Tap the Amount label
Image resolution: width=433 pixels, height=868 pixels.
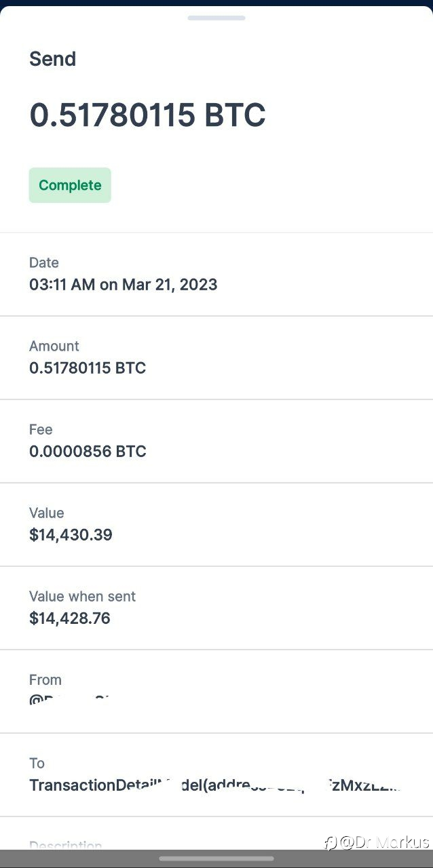click(54, 346)
